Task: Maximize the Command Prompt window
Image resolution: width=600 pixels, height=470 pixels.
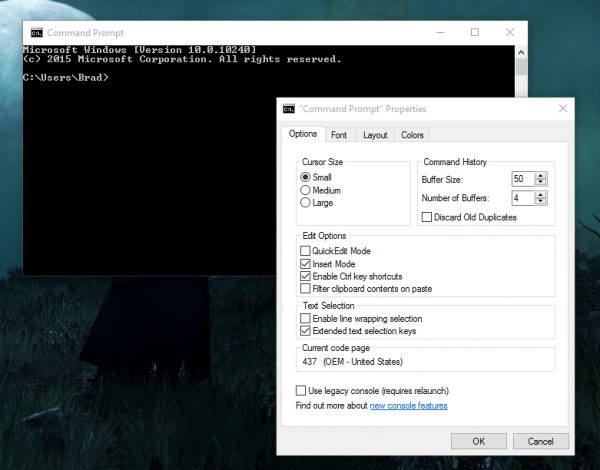Action: click(475, 32)
